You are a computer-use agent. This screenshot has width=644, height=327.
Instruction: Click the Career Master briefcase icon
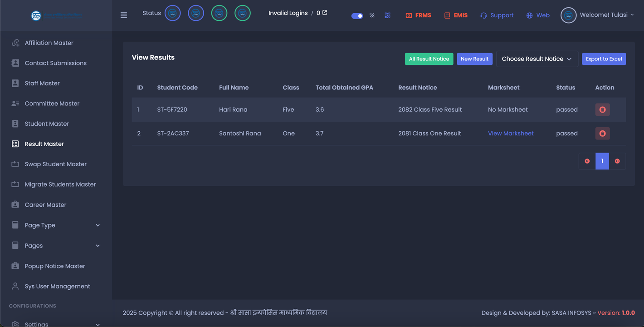pyautogui.click(x=15, y=205)
